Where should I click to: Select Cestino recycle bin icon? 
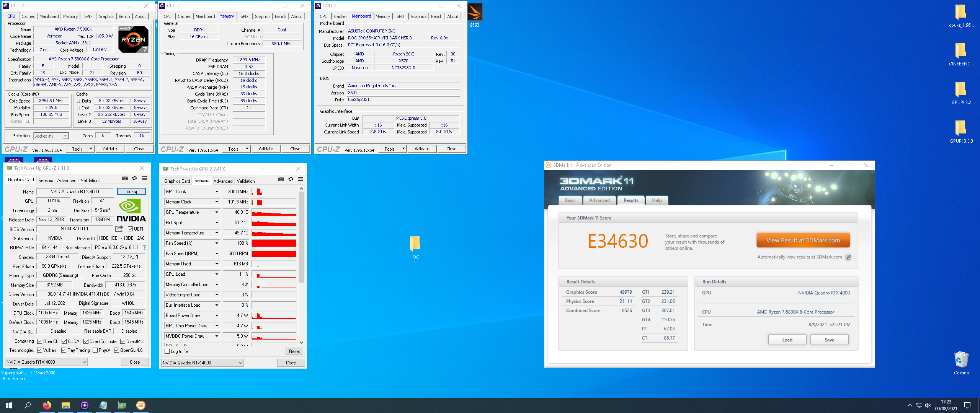961,363
